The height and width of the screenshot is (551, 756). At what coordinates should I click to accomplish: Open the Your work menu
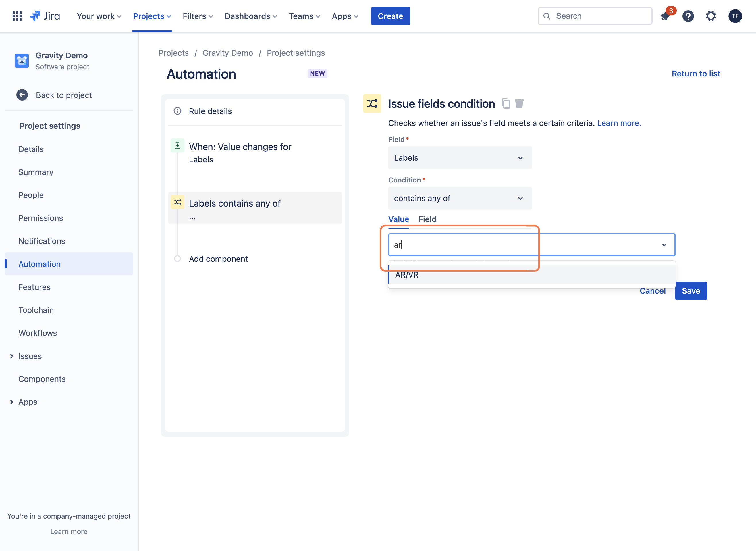click(x=99, y=16)
